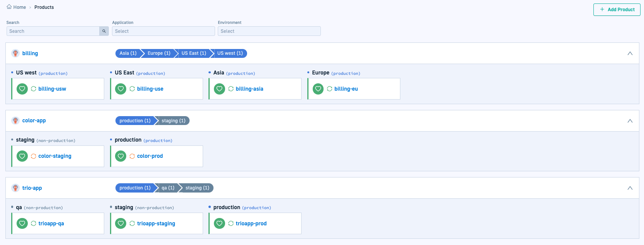Open the trio-app product link
644x245 pixels.
[32, 188]
